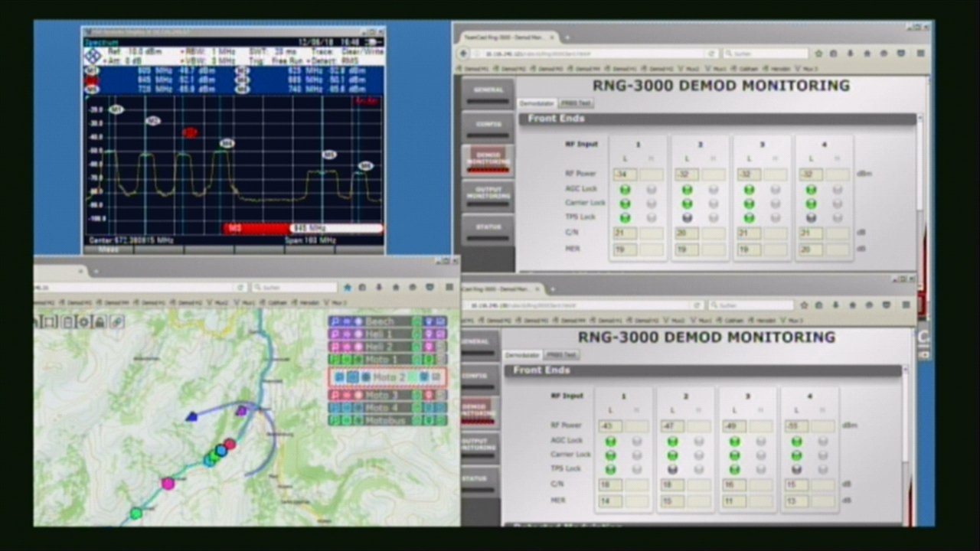980x551 pixels.
Task: Click green status square on Heli 1 row
Action: tap(417, 334)
